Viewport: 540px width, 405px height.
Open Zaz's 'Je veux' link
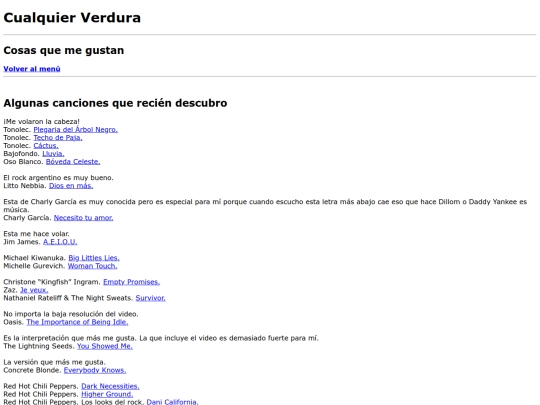(34, 290)
